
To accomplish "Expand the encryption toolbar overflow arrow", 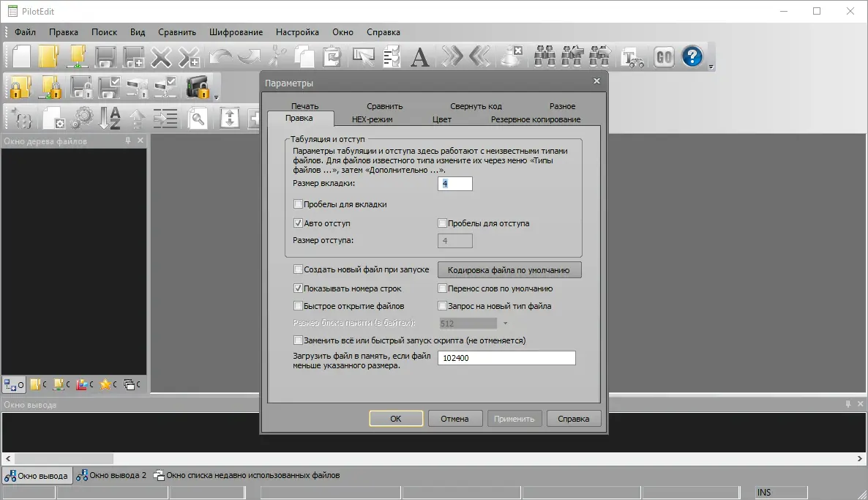I will click(216, 97).
